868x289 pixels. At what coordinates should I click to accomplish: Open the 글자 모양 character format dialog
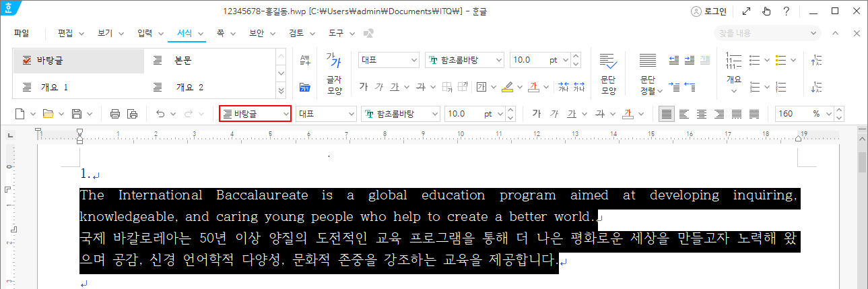[x=335, y=73]
